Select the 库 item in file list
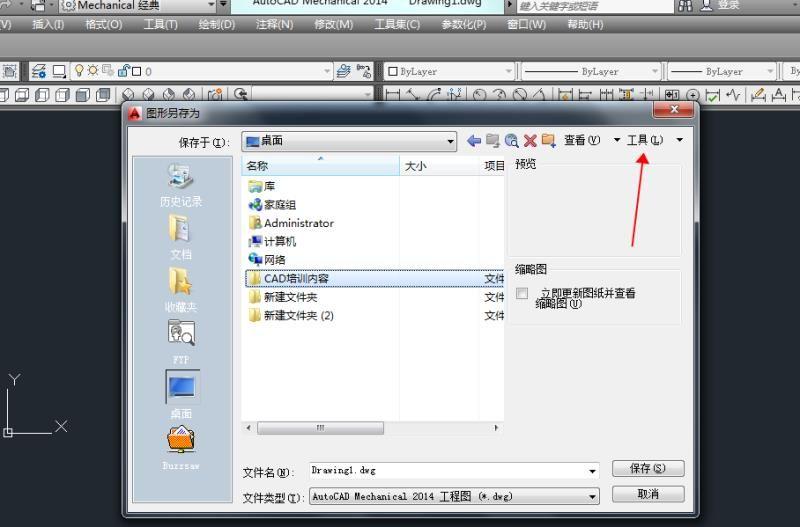Screen dimensions: 800x527 click(x=262, y=186)
